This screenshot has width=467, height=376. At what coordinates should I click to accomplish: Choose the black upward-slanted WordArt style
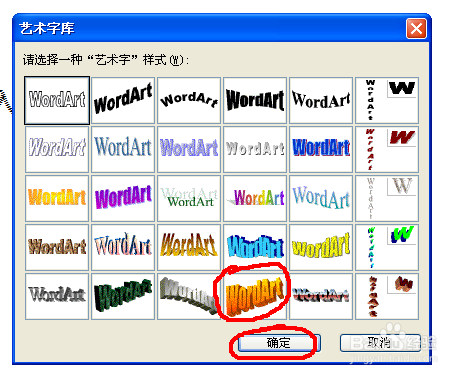point(123,100)
